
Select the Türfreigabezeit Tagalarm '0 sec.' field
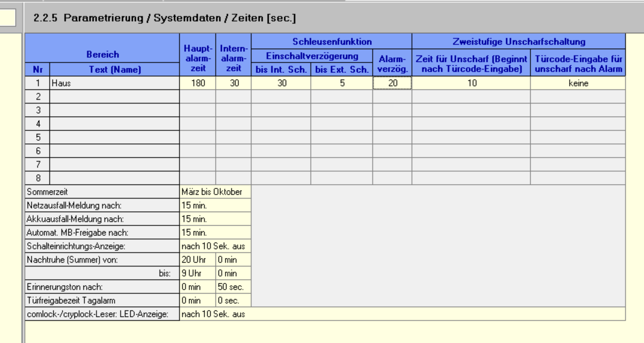click(x=233, y=300)
